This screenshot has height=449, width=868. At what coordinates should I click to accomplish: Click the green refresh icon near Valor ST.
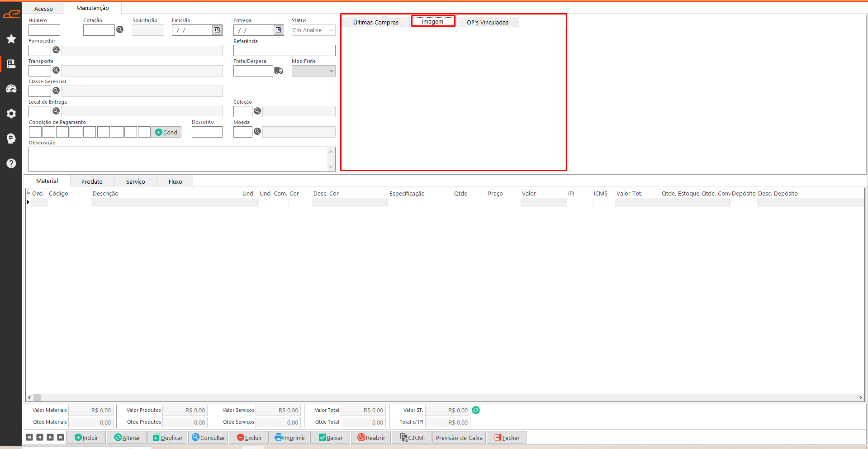pyautogui.click(x=476, y=410)
